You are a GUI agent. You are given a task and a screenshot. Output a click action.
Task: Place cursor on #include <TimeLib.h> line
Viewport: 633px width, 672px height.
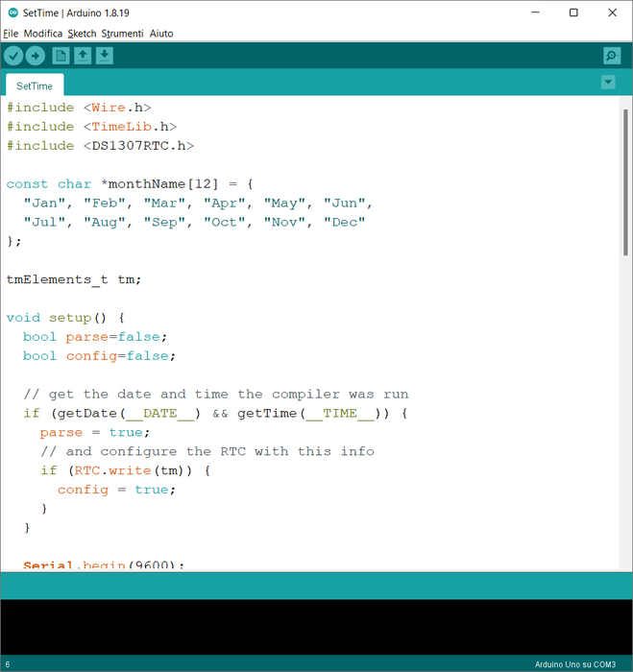pos(91,127)
